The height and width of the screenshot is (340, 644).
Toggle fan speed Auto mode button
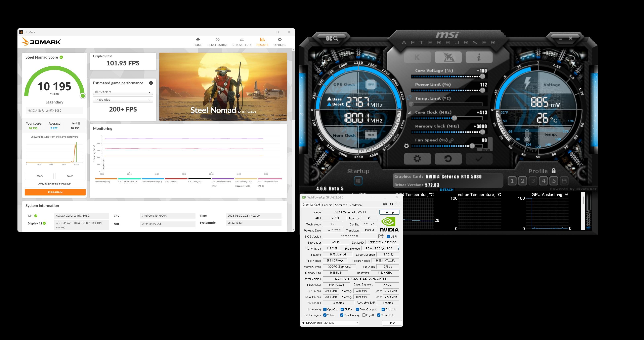tap(486, 150)
